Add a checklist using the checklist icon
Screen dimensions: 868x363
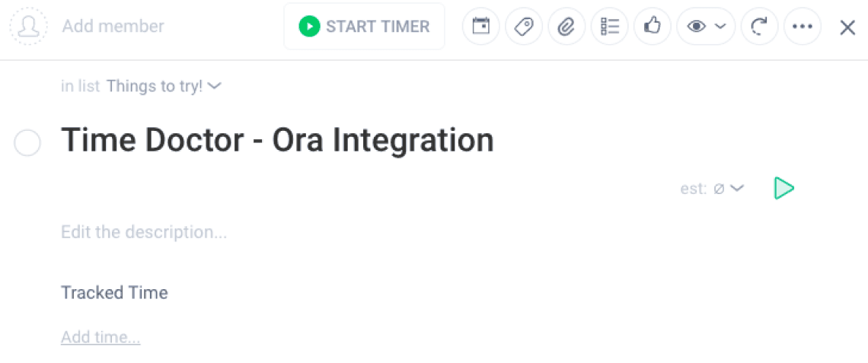coord(610,27)
